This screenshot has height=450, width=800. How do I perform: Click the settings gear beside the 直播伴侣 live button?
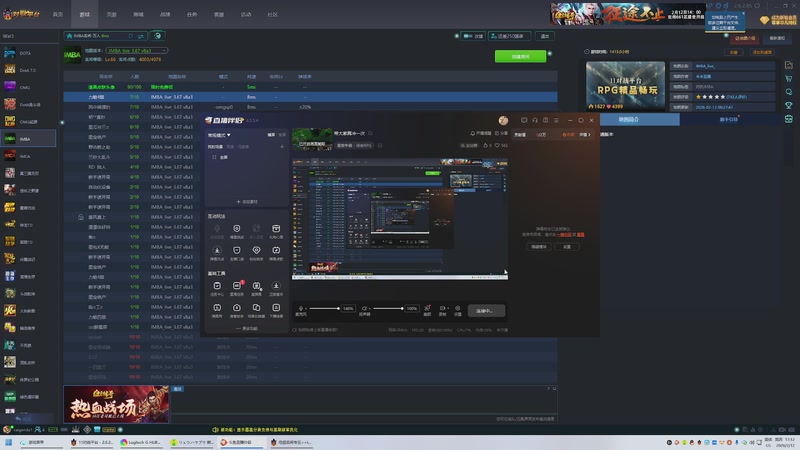pyautogui.click(x=458, y=310)
